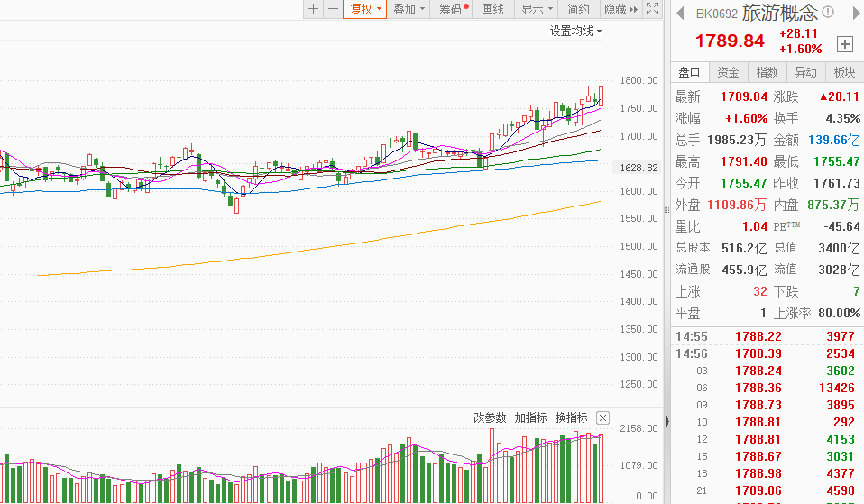Viewport: 864px width, 504px height.
Task: Expand the 设置均线 dropdown
Action: click(576, 31)
